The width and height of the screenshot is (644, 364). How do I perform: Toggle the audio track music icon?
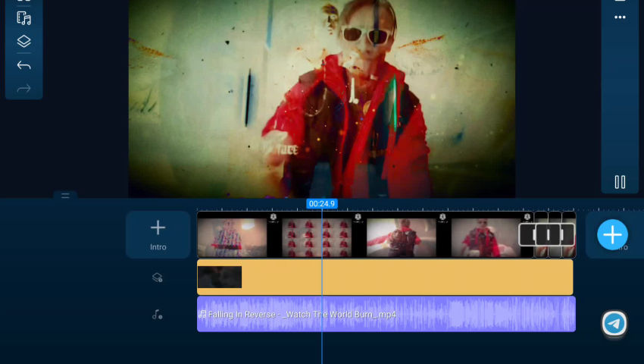click(x=158, y=314)
